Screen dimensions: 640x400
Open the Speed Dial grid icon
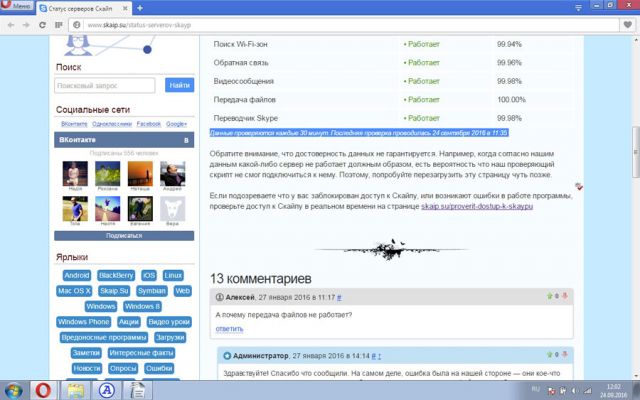(58, 25)
